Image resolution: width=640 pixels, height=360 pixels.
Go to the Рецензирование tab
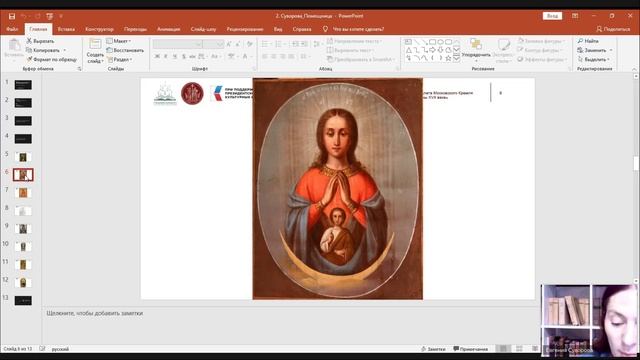[245, 29]
